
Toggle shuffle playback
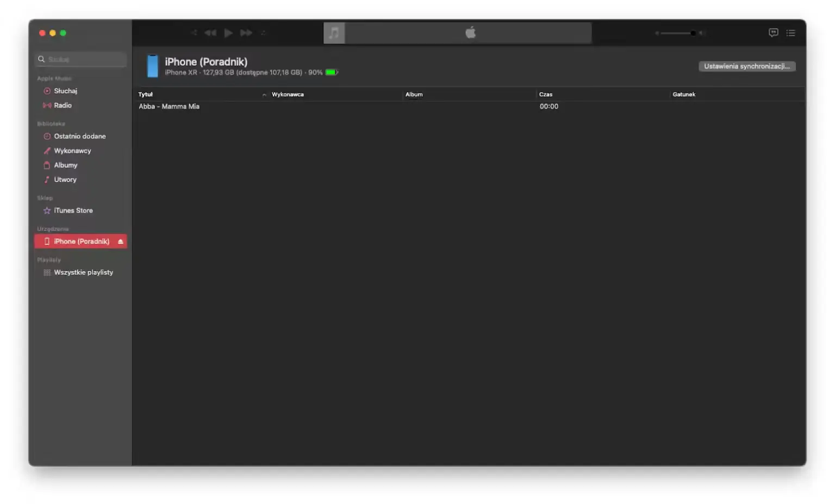(194, 33)
